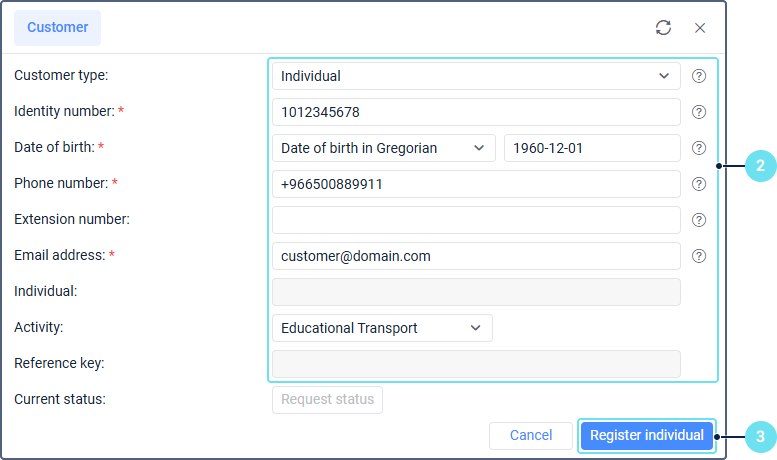
Task: Click into the Phone number field
Action: click(x=476, y=184)
